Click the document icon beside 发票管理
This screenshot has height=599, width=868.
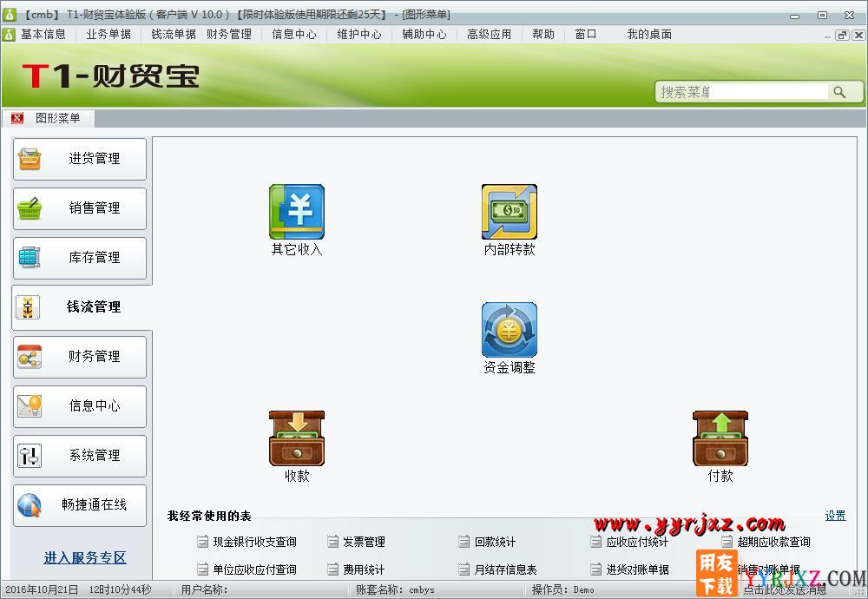point(332,542)
